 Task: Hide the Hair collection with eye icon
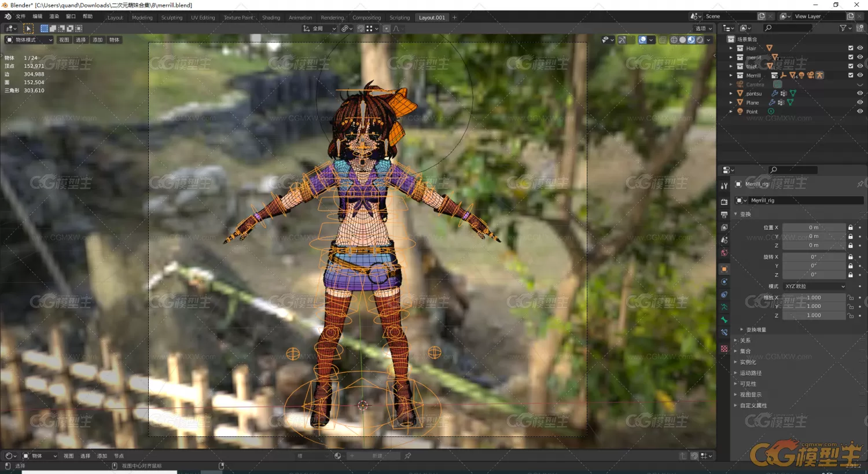pos(860,48)
